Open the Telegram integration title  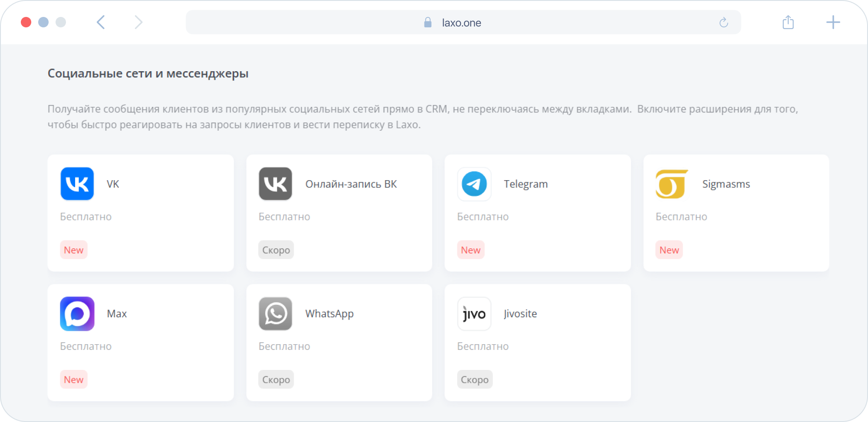pyautogui.click(x=526, y=184)
